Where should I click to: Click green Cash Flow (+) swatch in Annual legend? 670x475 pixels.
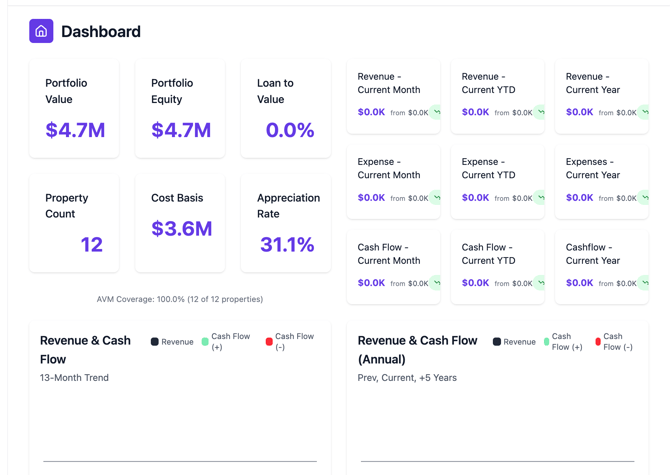click(547, 342)
